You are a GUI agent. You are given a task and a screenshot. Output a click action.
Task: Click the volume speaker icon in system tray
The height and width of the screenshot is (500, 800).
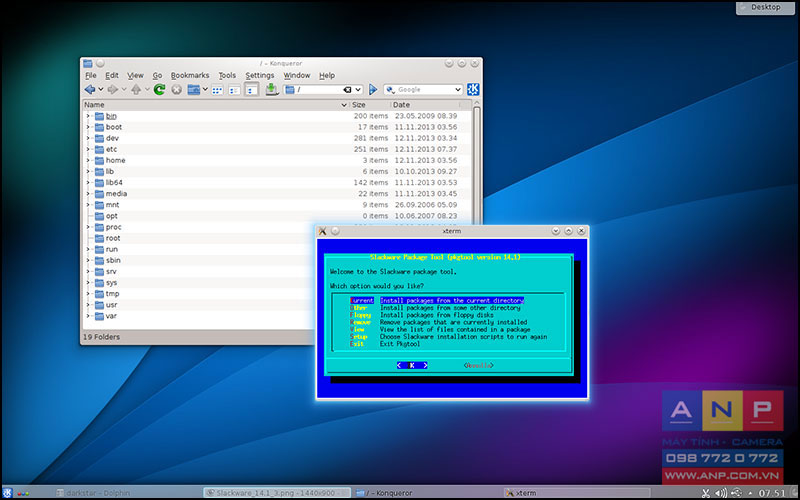[720, 493]
